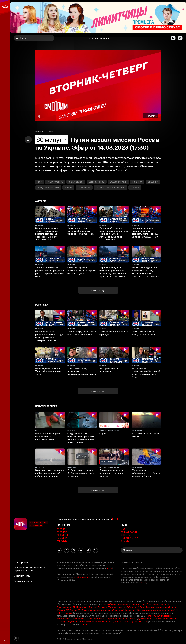Viewport: 186px width, 644px height.
Task: Open the Россия К channel link
Action: [62, 532]
